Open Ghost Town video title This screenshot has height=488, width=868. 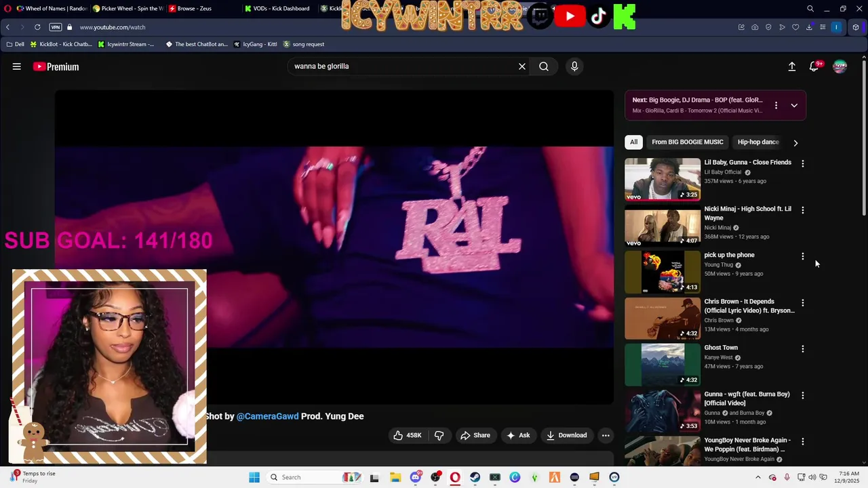[x=721, y=348]
